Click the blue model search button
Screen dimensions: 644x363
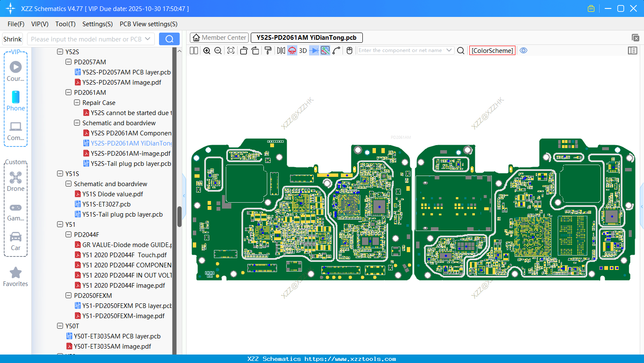[169, 39]
